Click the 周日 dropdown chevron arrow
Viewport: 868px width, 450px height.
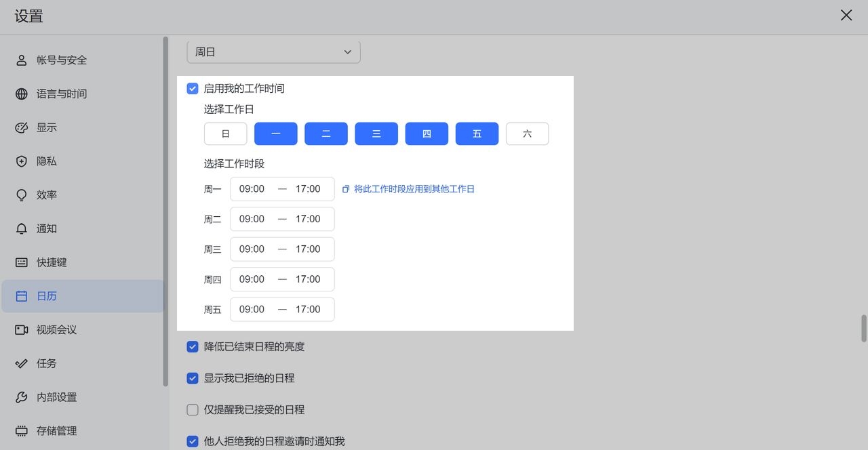click(x=348, y=52)
